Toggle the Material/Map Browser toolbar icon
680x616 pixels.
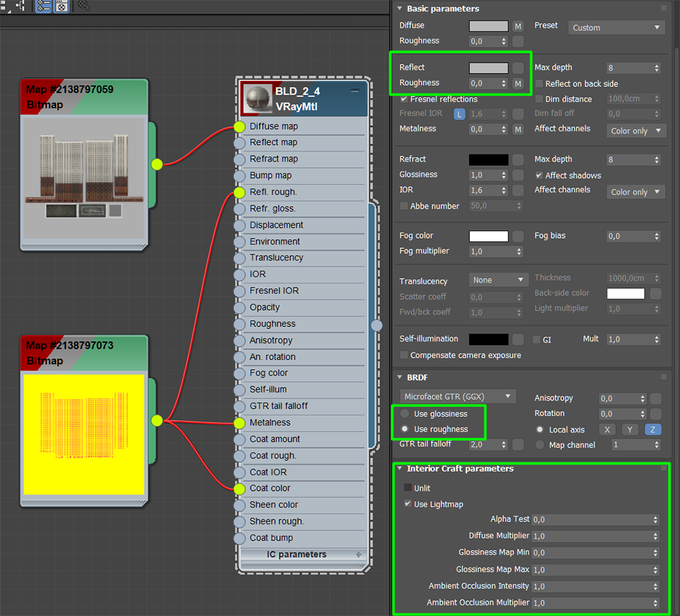tap(44, 5)
